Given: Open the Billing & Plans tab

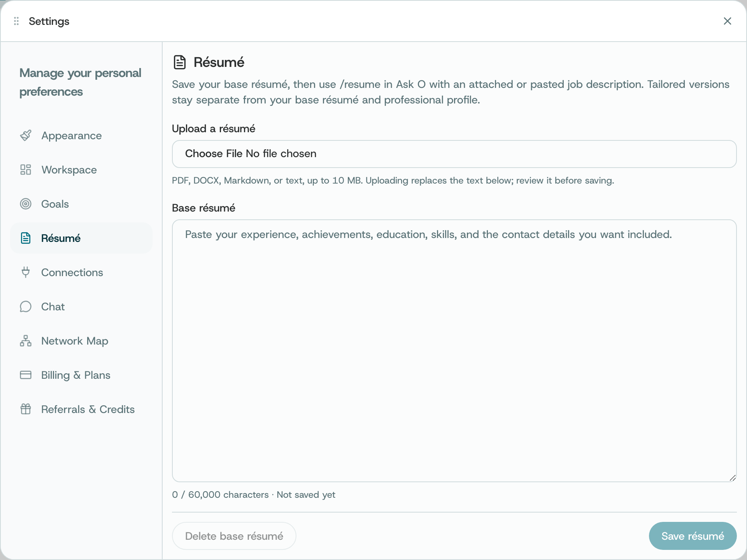Looking at the screenshot, I should [x=81, y=375].
